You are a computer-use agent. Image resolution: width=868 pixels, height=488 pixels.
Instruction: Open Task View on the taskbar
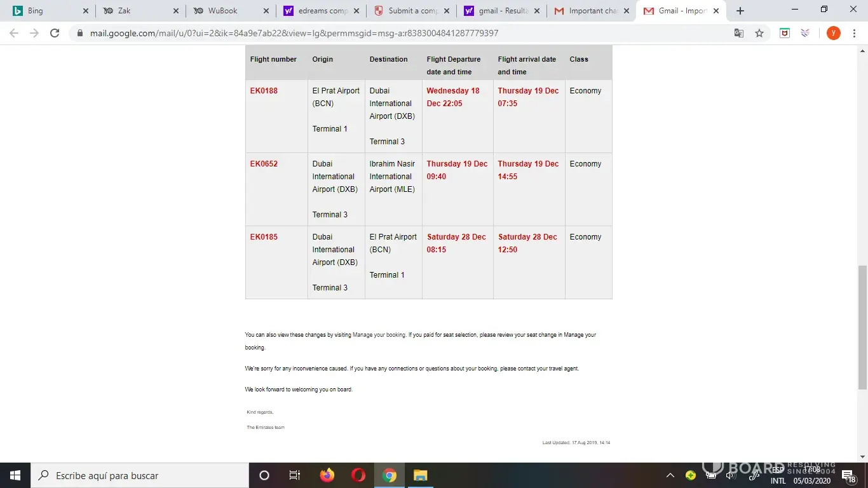pos(295,475)
